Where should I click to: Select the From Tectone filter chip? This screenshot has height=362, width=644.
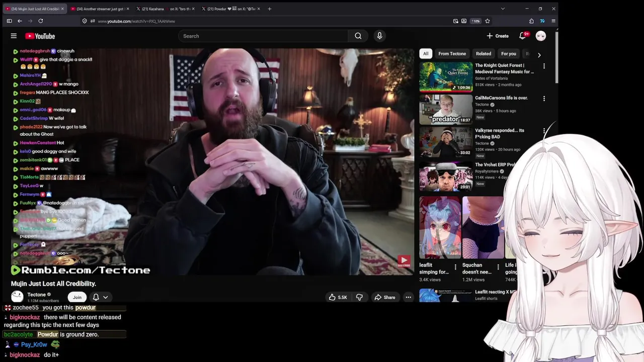452,54
